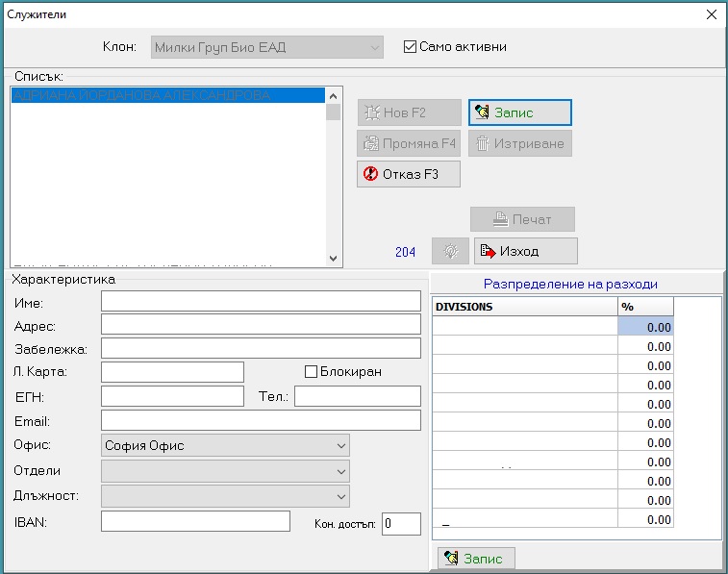Uncheck the Само активни checkbox
The width and height of the screenshot is (728, 574).
[x=410, y=47]
